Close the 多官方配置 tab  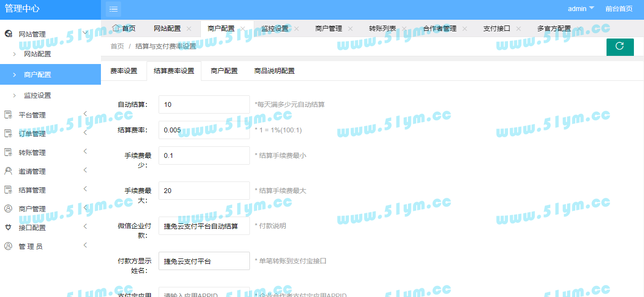pyautogui.click(x=579, y=28)
